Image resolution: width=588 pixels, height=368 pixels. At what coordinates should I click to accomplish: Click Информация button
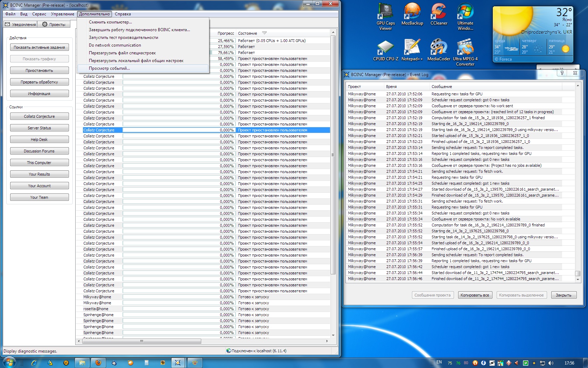(x=39, y=94)
